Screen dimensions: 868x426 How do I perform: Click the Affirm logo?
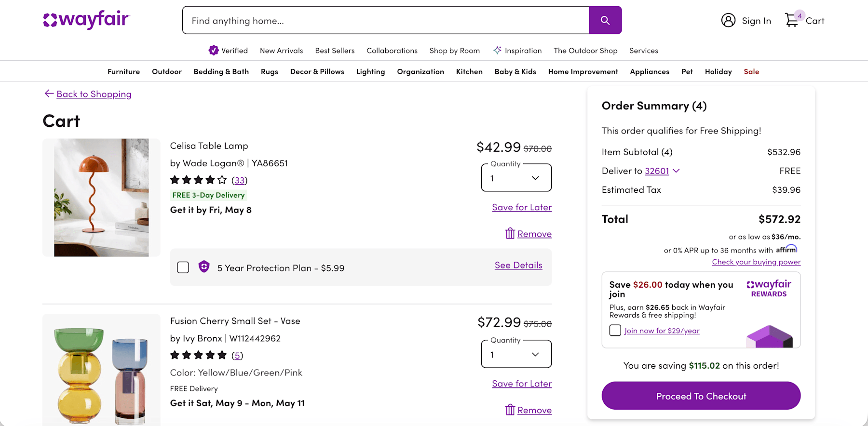click(x=787, y=249)
